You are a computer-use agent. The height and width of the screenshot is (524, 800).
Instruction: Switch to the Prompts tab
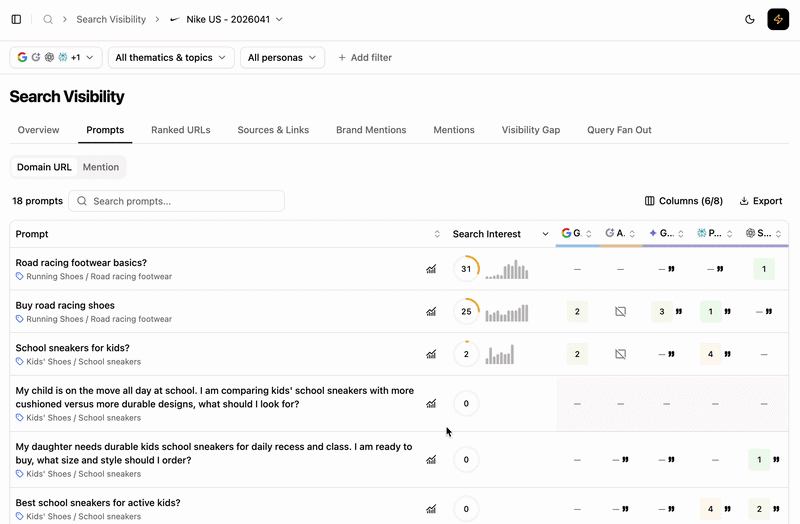click(x=105, y=130)
